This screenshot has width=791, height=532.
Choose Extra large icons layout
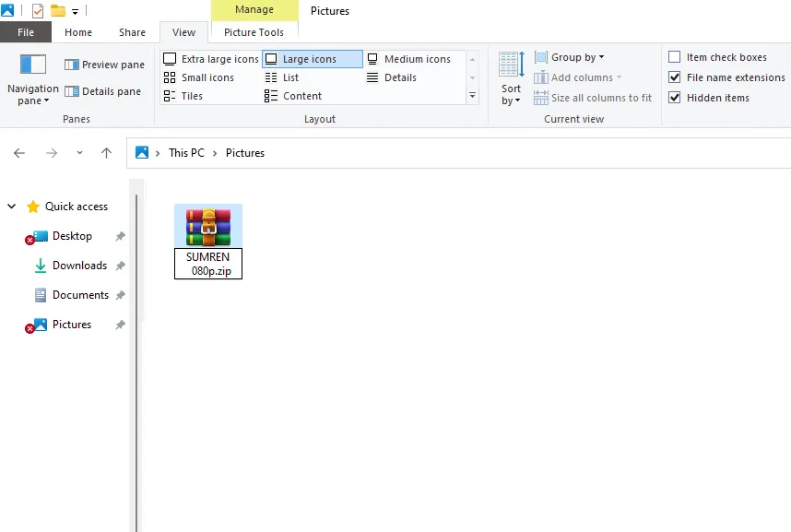211,59
